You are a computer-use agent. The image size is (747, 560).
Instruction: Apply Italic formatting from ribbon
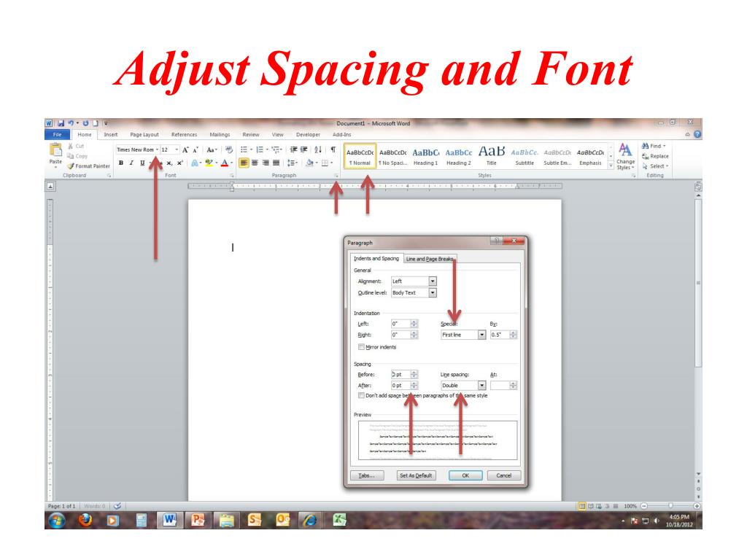click(131, 163)
